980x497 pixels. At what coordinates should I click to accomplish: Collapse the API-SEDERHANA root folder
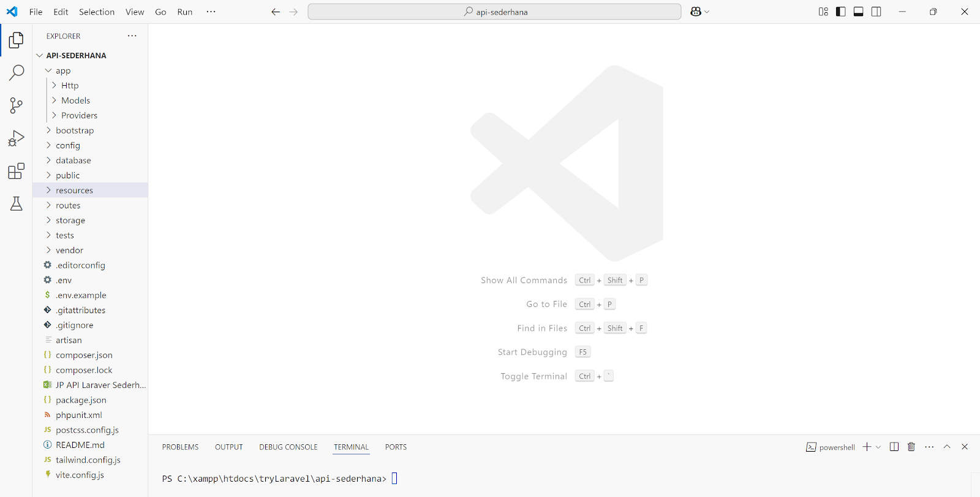point(90,55)
